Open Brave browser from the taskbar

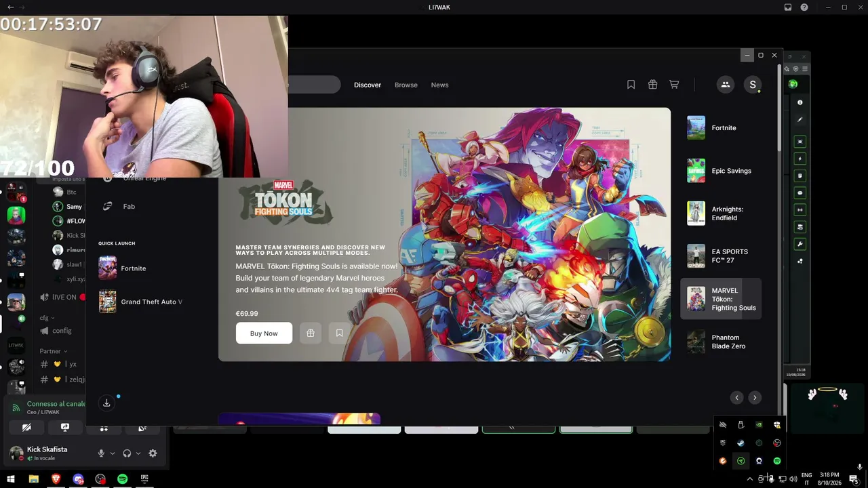(x=56, y=479)
